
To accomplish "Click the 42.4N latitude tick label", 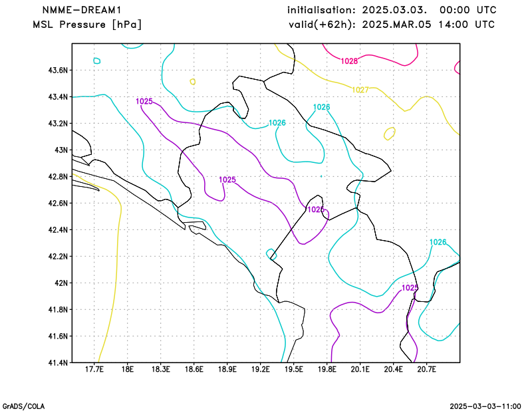I will click(58, 229).
